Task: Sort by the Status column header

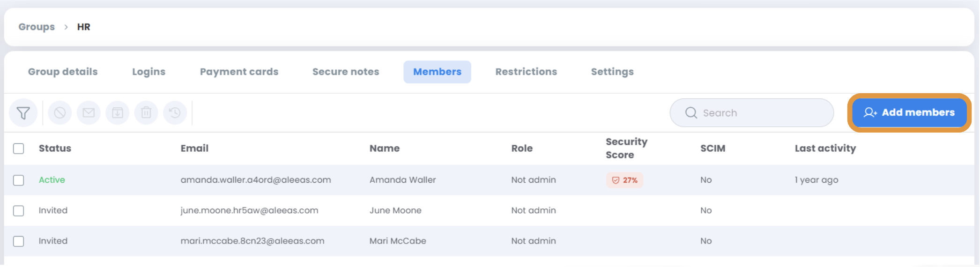Action: (x=55, y=148)
